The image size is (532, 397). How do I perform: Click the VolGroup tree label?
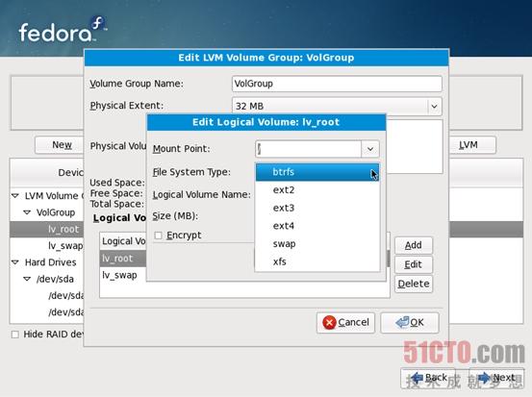point(56,212)
